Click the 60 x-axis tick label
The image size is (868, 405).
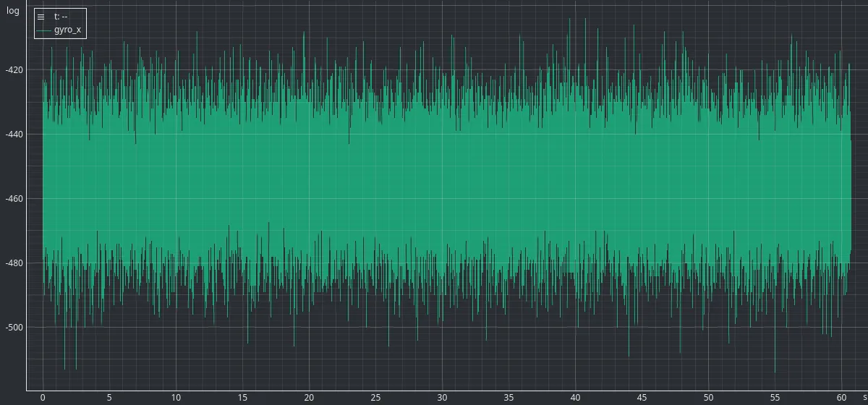[841, 398]
